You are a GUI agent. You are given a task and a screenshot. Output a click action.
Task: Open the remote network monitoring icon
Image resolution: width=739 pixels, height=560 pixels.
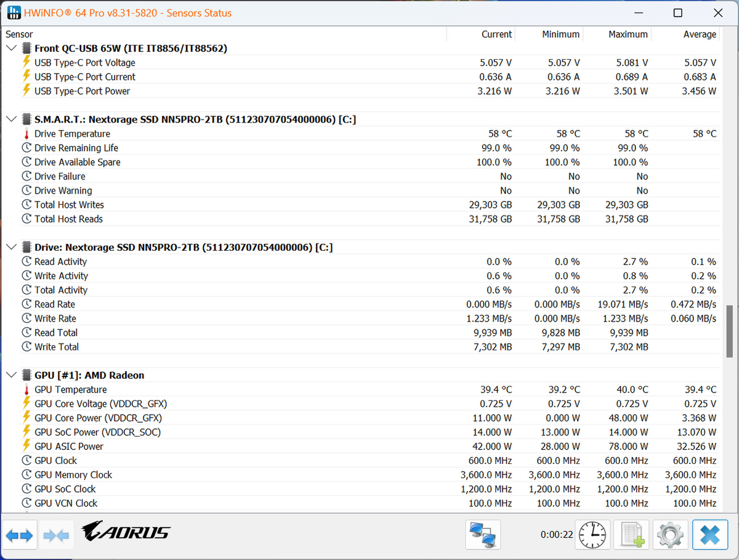pos(483,535)
